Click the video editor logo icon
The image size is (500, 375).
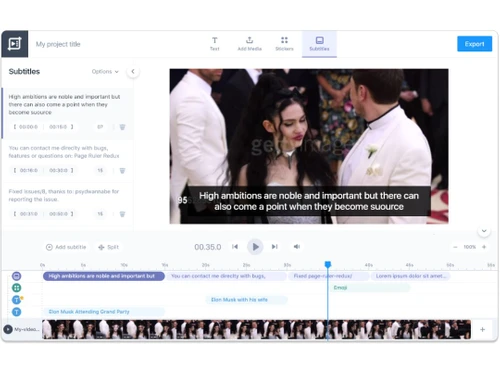tap(15, 44)
